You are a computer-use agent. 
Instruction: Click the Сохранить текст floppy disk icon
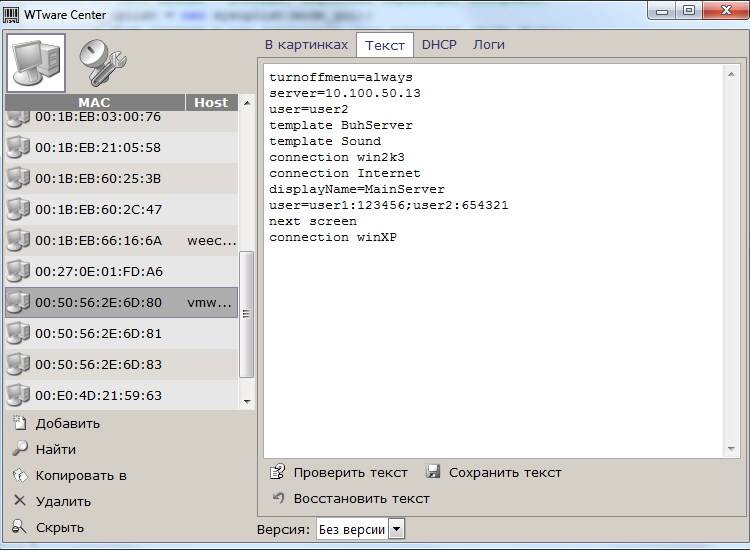pyautogui.click(x=433, y=472)
